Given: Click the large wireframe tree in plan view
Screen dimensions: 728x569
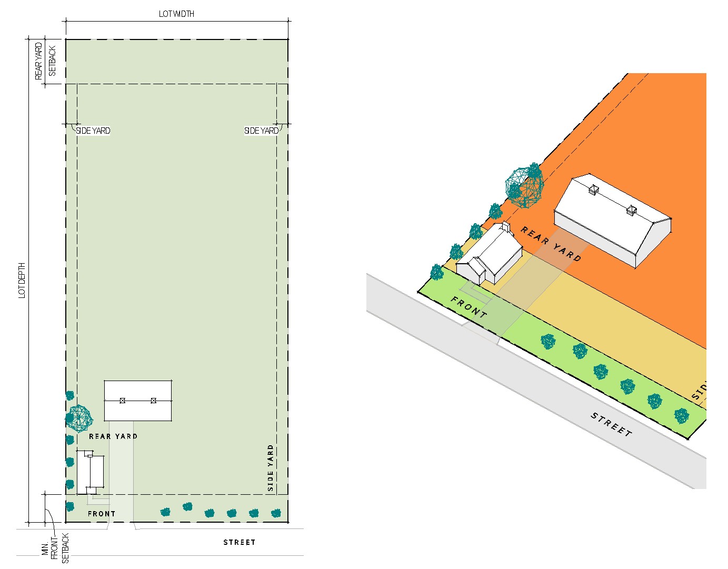Looking at the screenshot, I should click(79, 418).
